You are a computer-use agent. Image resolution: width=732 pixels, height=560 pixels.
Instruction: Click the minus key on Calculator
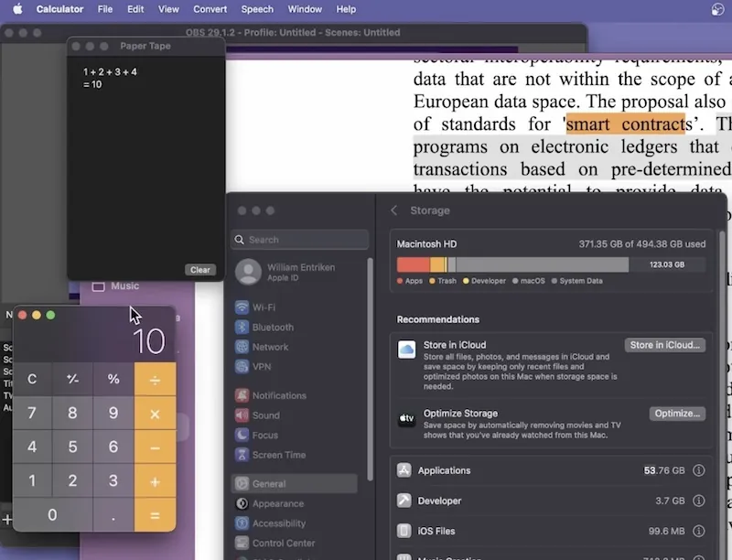click(x=155, y=447)
